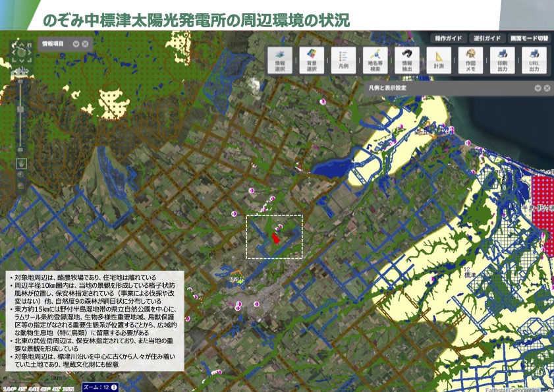Open the 操作ガイド guide

447,38
